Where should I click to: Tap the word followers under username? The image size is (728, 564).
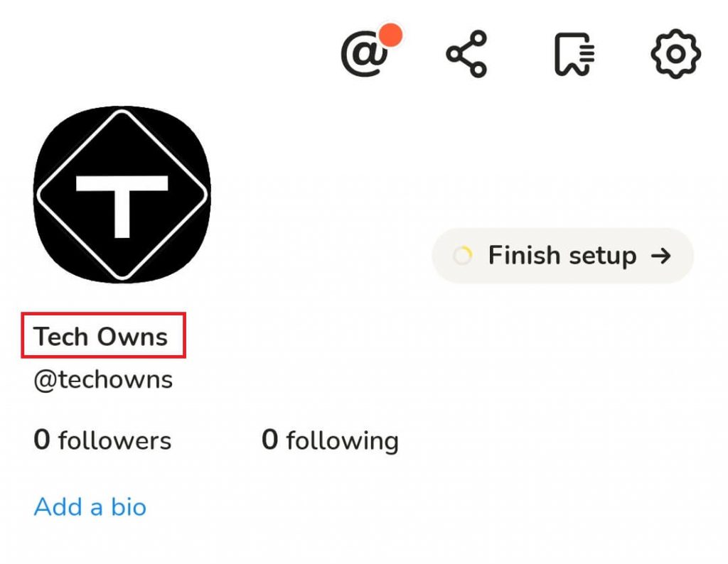(114, 440)
